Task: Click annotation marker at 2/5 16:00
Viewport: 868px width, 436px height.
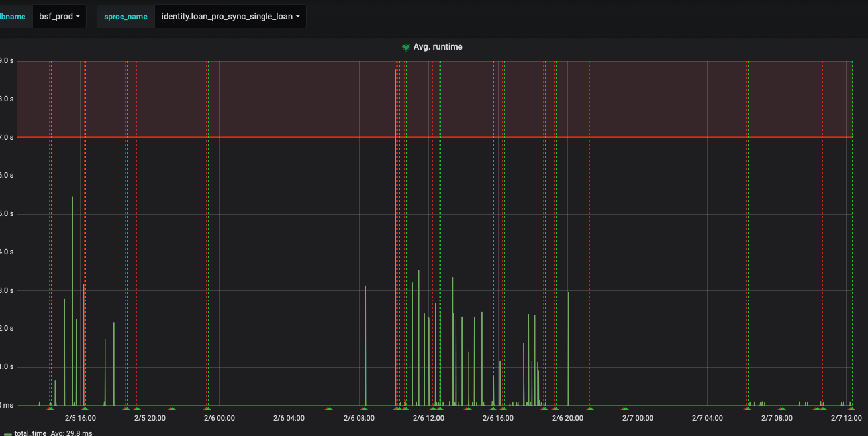Action: click(85, 409)
